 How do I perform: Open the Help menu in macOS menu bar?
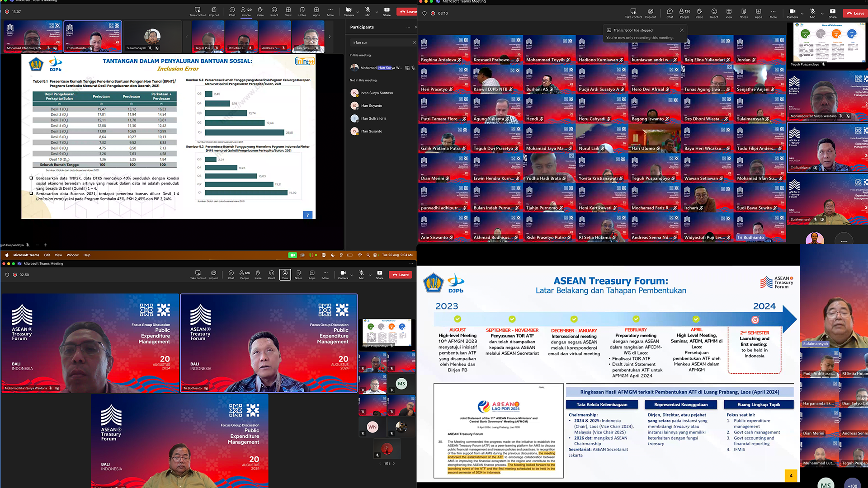[x=87, y=255]
